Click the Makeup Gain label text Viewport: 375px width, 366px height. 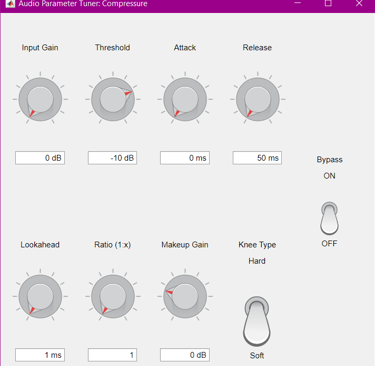185,245
